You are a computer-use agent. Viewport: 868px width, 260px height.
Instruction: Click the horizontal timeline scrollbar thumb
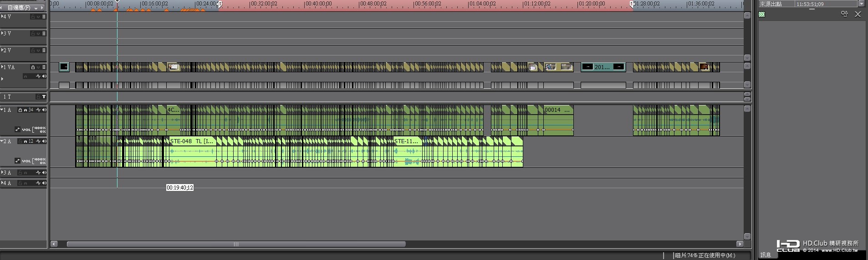point(236,244)
